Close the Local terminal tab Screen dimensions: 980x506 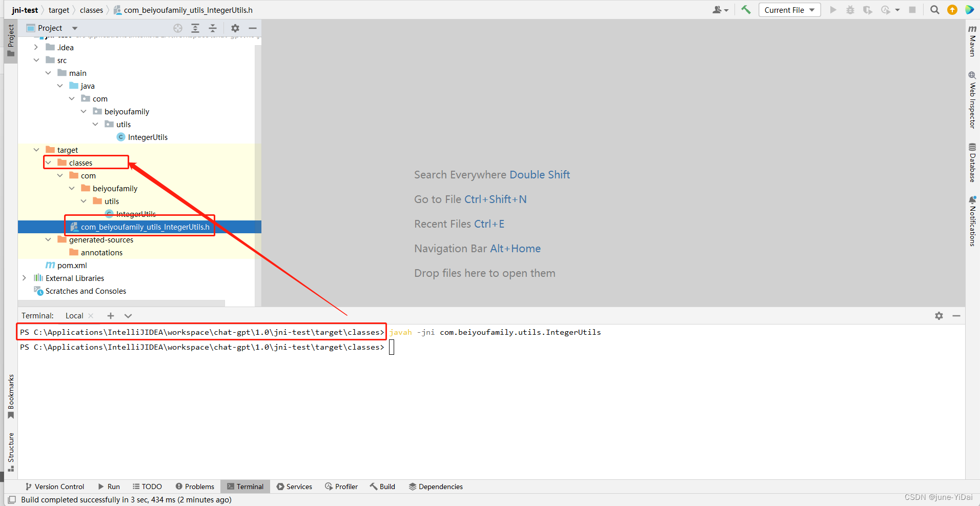[91, 316]
